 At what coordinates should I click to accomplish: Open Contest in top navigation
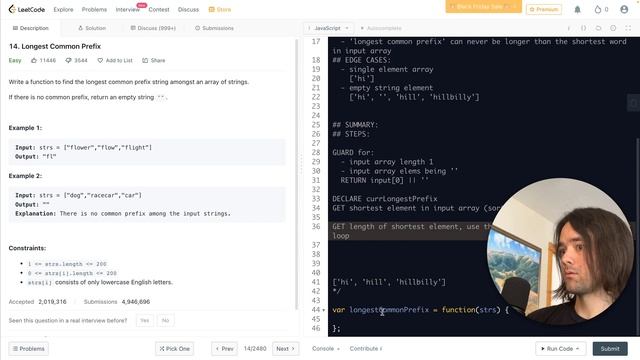[x=159, y=9]
